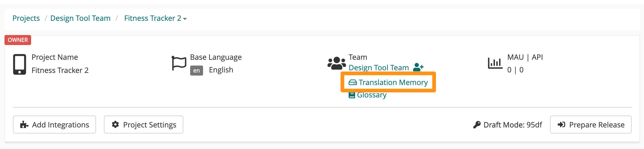The image size is (644, 149).
Task: Click the Prepare Release button
Action: pos(591,125)
